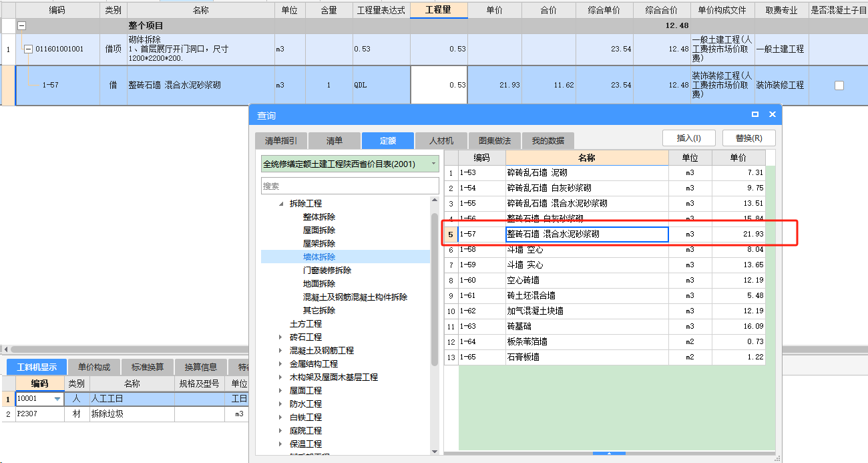Expand the 防水工程 node arrow

pyautogui.click(x=281, y=404)
